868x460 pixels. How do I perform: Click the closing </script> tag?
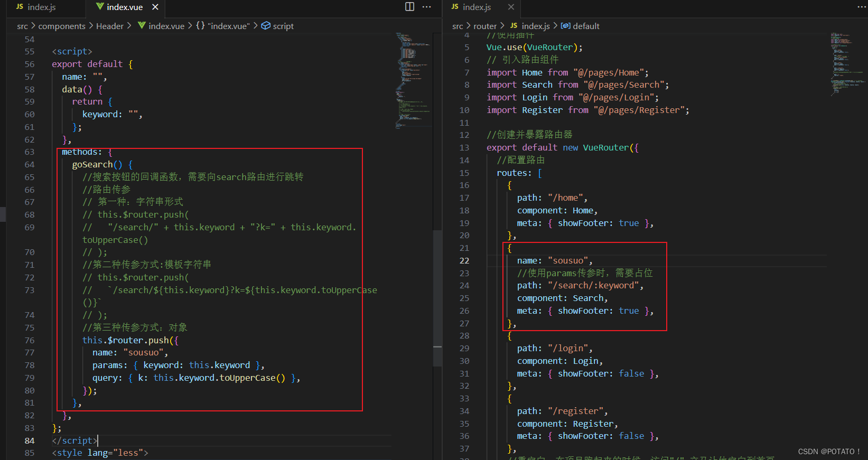[x=74, y=440]
